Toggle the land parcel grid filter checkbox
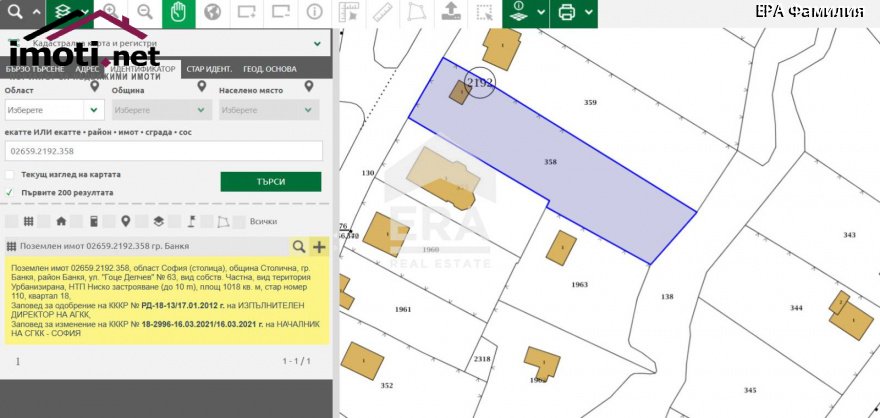The image size is (880, 418). [x=11, y=222]
